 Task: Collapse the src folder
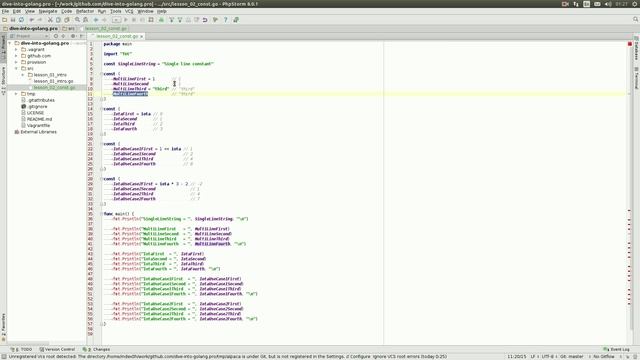click(x=16, y=69)
